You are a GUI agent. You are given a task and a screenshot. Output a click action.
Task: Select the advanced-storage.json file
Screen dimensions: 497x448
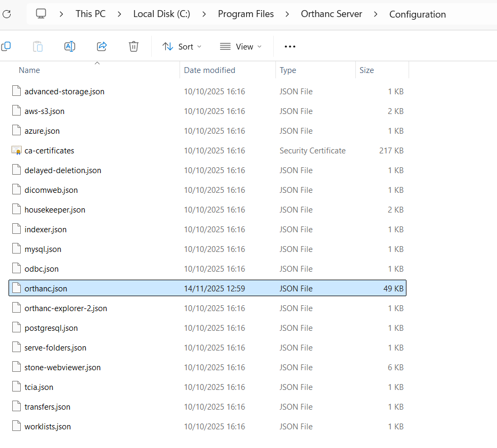[64, 91]
